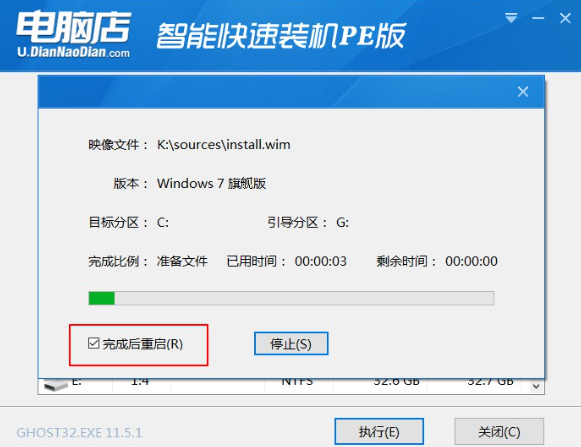Viewport: 581px width, 447px height.
Task: Click the U.DianNaoDian.com website text
Action: pos(73,52)
